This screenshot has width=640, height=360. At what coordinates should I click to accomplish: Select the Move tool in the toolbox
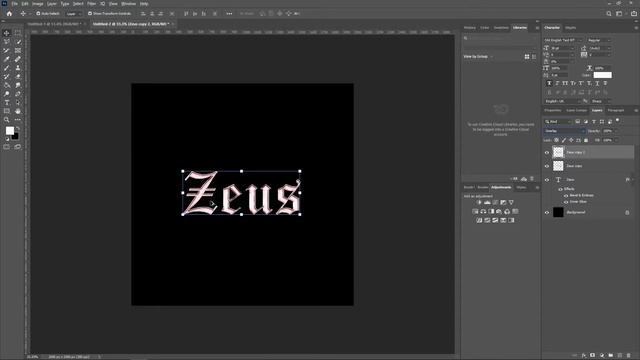pos(7,33)
